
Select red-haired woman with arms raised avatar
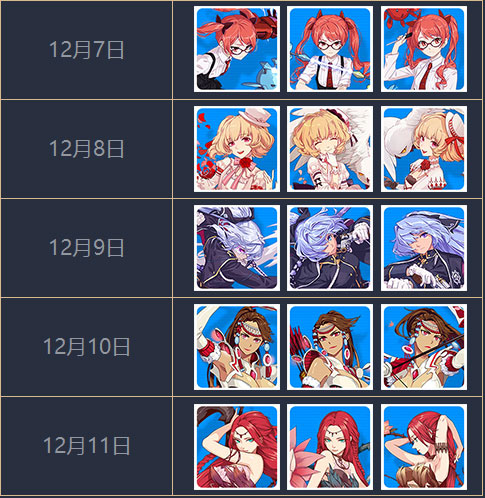pyautogui.click(x=237, y=447)
